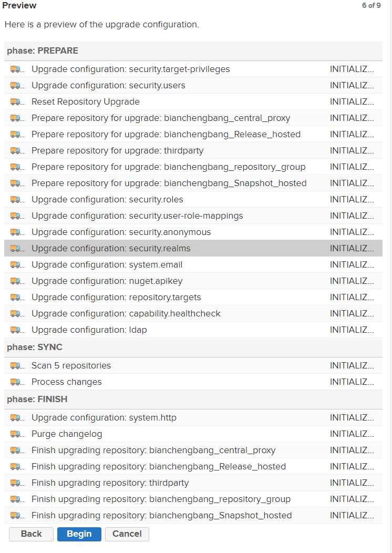Select the phase: PREPARE group header

(x=193, y=51)
